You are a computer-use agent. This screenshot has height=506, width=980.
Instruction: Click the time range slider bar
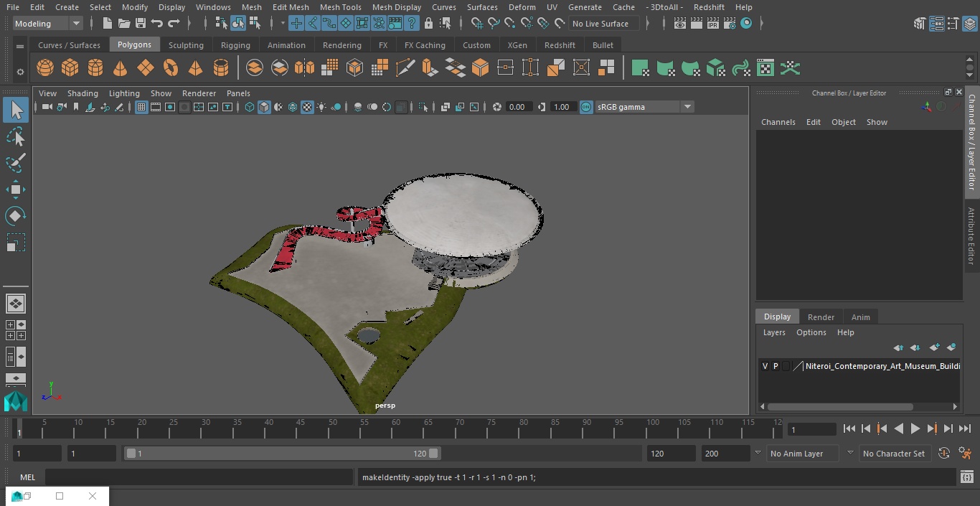[283, 454]
